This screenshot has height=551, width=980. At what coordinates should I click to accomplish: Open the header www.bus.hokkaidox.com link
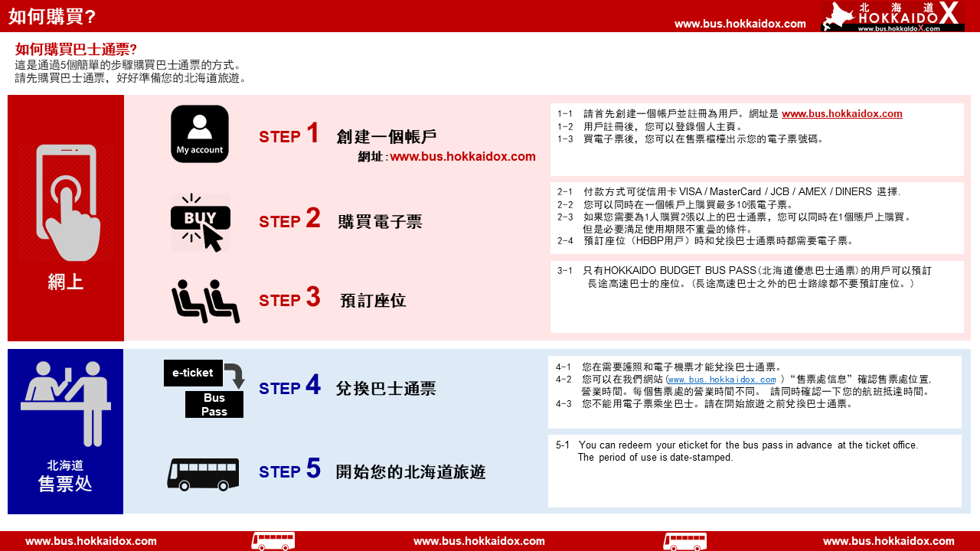pos(740,24)
